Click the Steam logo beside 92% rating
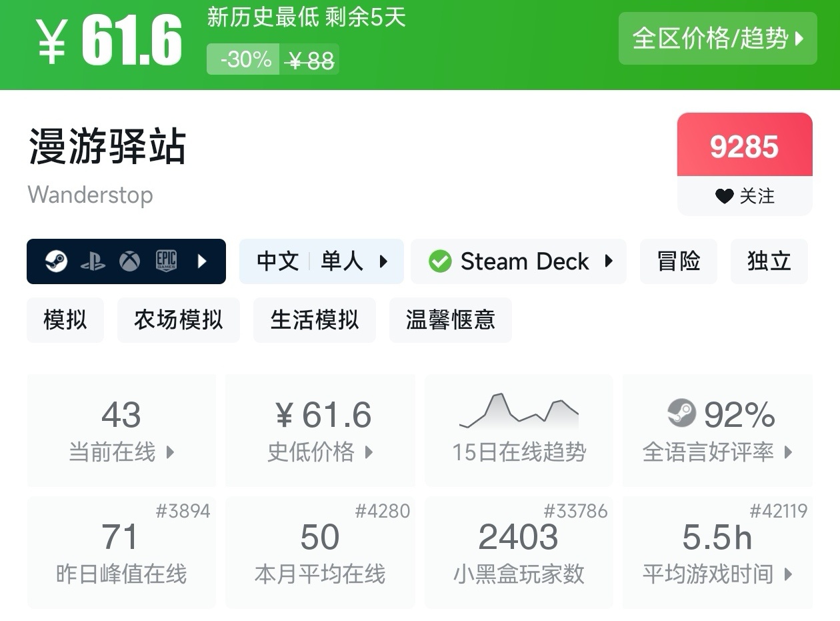840x621 pixels. [681, 414]
